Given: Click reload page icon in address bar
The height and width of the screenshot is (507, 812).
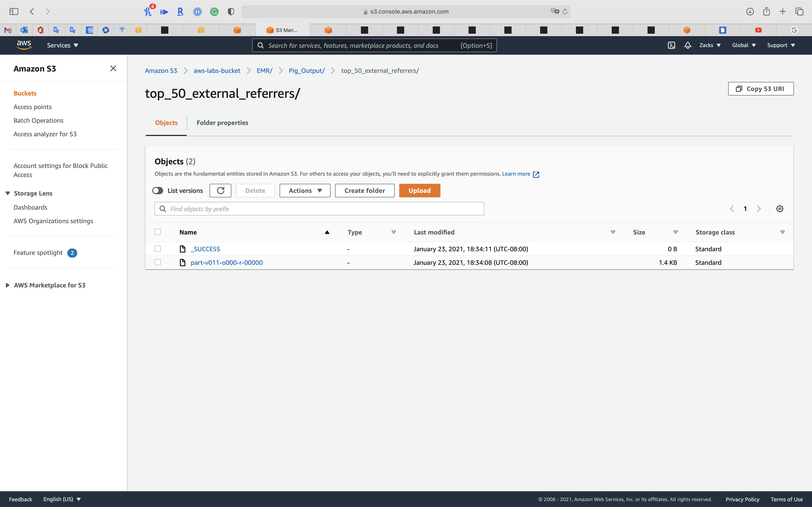Looking at the screenshot, I should tap(565, 11).
